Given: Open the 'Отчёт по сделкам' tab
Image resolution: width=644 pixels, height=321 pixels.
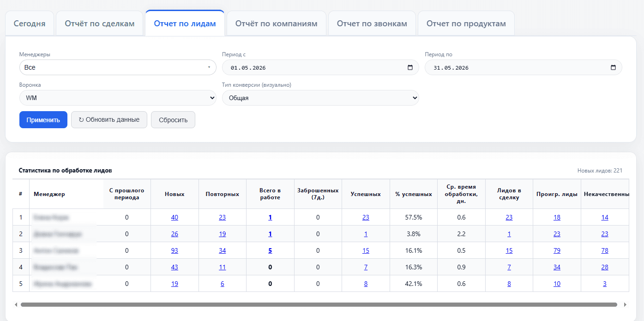Looking at the screenshot, I should pos(100,24).
